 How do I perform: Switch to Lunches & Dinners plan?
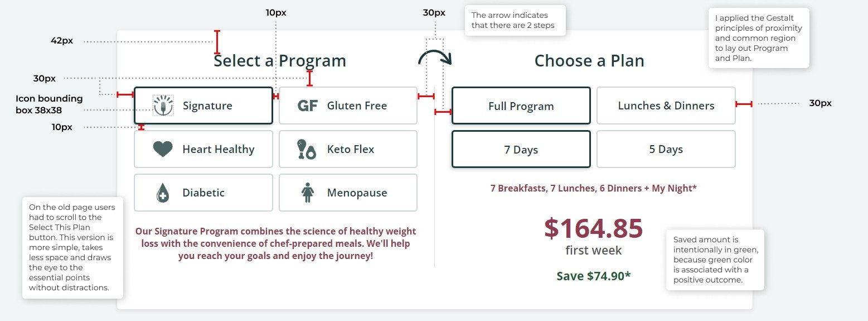point(666,106)
